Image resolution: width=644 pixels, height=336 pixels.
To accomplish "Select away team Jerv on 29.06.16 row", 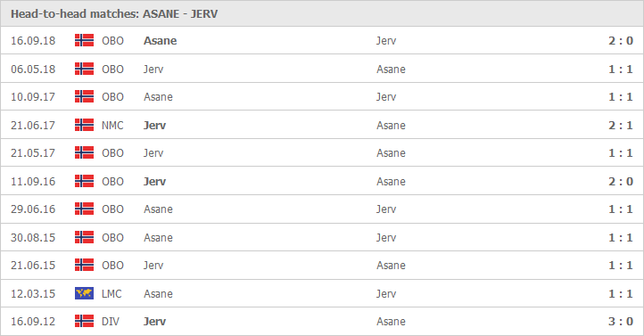I will [386, 209].
